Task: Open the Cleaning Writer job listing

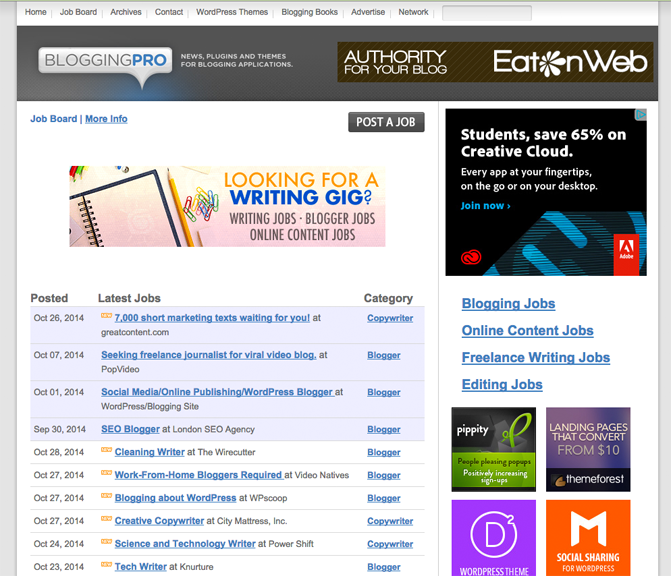Action: 150,452
